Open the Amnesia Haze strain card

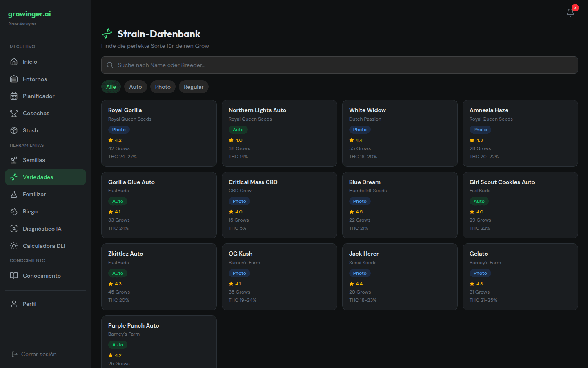(520, 133)
